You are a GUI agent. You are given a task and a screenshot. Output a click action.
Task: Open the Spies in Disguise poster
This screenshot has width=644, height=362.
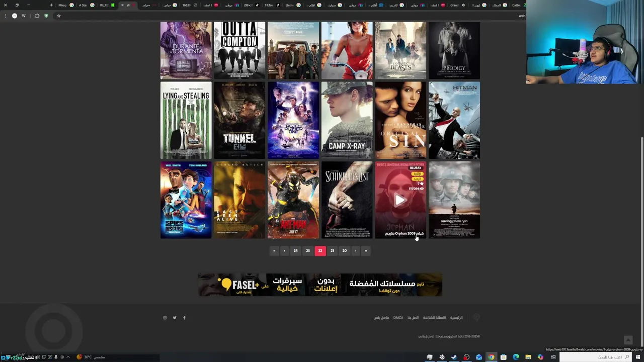click(x=186, y=200)
